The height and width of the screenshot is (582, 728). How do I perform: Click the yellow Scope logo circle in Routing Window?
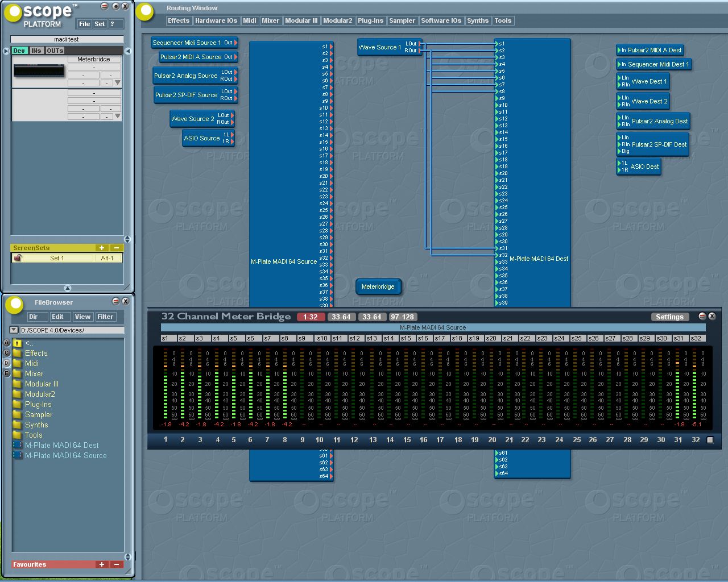point(145,11)
